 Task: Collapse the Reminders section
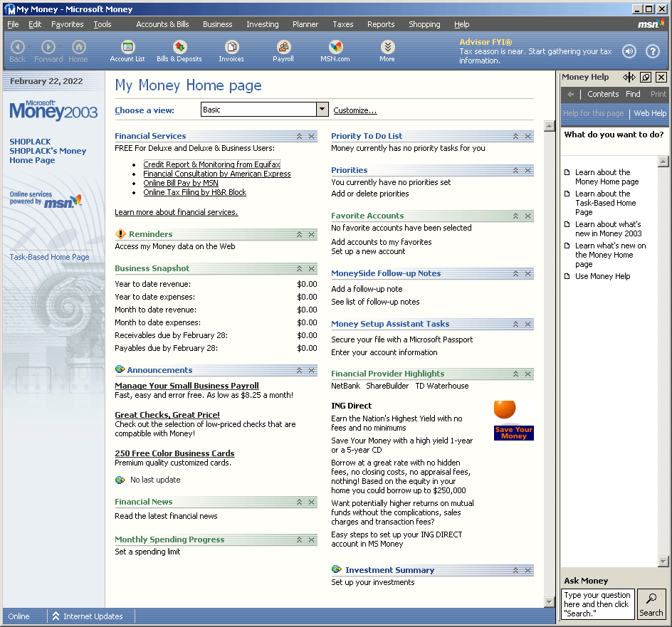pos(300,234)
